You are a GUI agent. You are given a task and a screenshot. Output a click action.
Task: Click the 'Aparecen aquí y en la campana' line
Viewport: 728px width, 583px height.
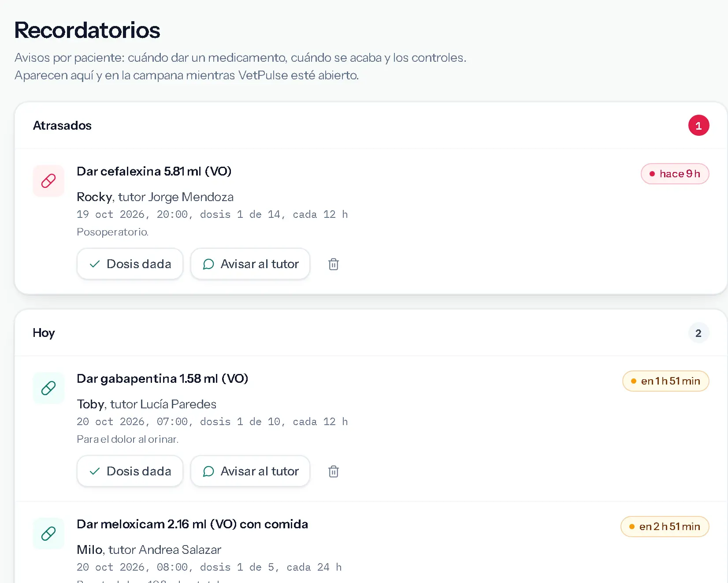[187, 75]
